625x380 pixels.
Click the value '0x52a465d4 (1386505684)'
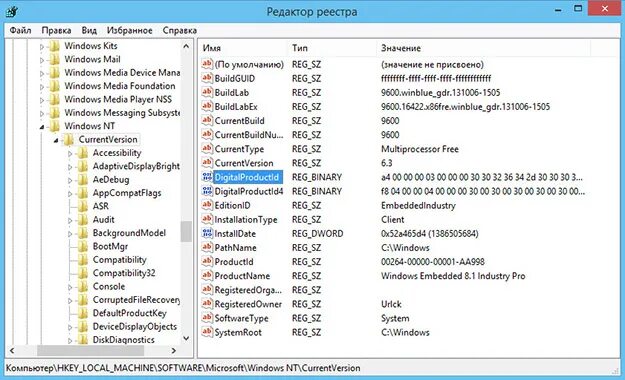430,234
